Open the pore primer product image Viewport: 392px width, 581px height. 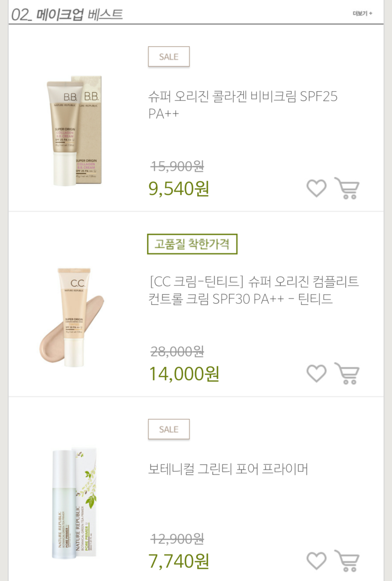(x=74, y=503)
